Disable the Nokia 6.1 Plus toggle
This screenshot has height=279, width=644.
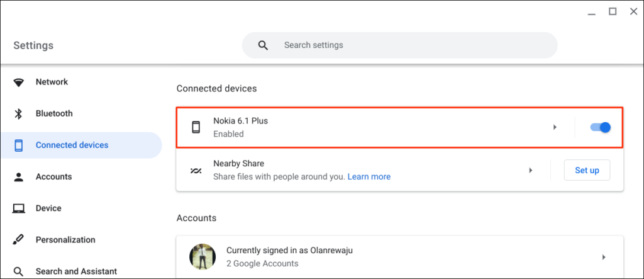tap(600, 127)
